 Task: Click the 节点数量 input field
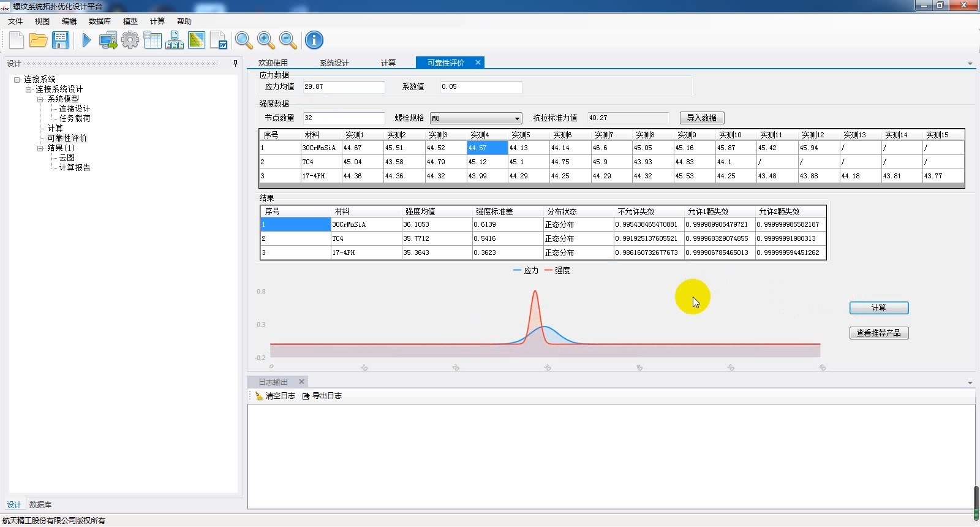click(x=344, y=118)
